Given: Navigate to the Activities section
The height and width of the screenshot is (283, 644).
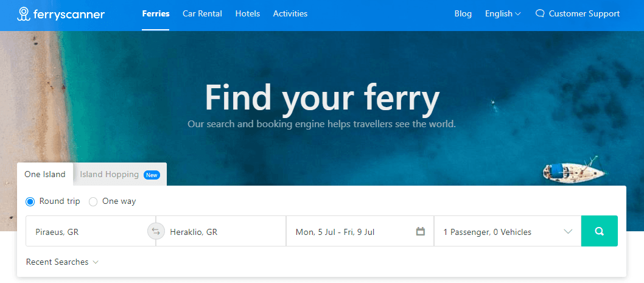Looking at the screenshot, I should pyautogui.click(x=290, y=13).
